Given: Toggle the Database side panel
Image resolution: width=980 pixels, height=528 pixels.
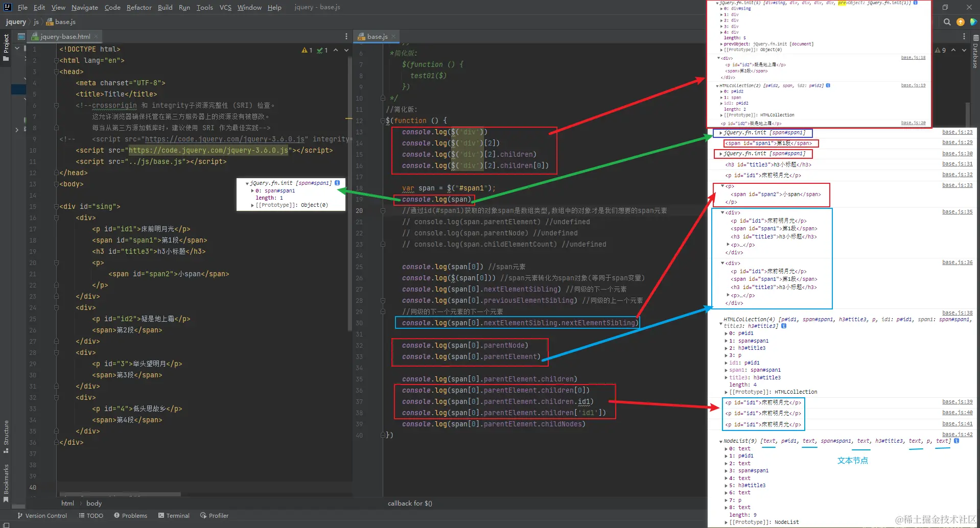Looking at the screenshot, I should tap(975, 51).
